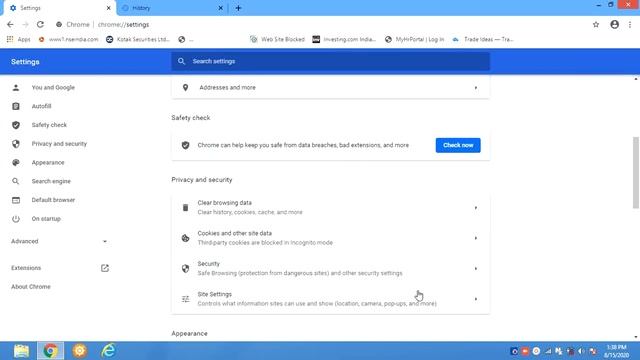Image resolution: width=640 pixels, height=360 pixels.
Task: Select Privacy and security in sidebar
Action: coord(59,144)
